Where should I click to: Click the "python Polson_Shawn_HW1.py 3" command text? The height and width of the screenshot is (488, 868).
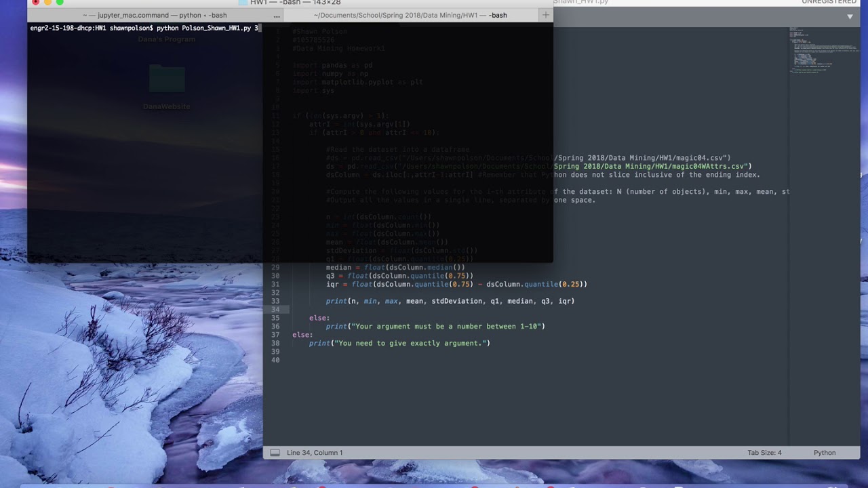coord(208,28)
